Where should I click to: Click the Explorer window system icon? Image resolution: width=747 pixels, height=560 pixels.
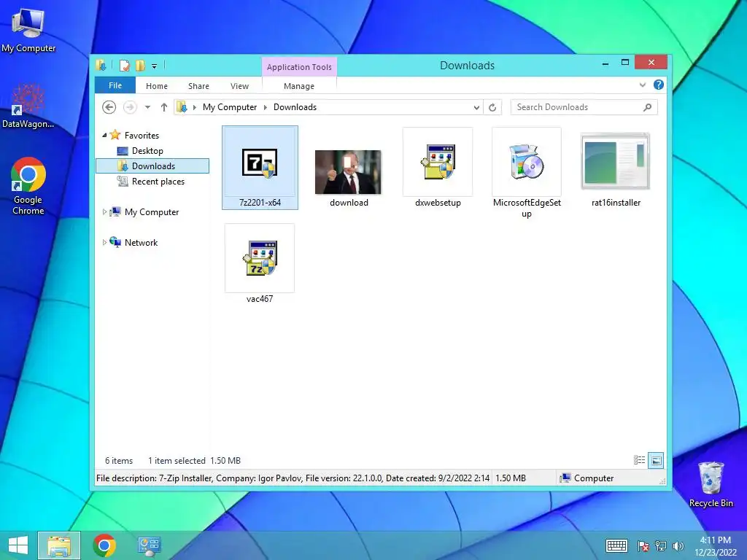pyautogui.click(x=101, y=65)
